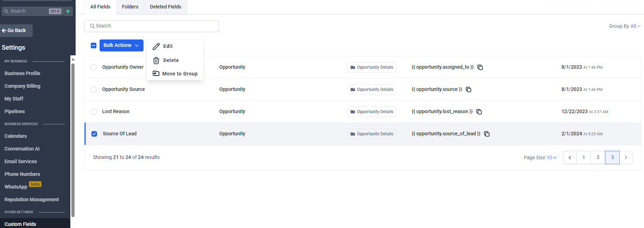Click the Lost Reason field name
Screen dimensions: 644x228
[116, 112]
